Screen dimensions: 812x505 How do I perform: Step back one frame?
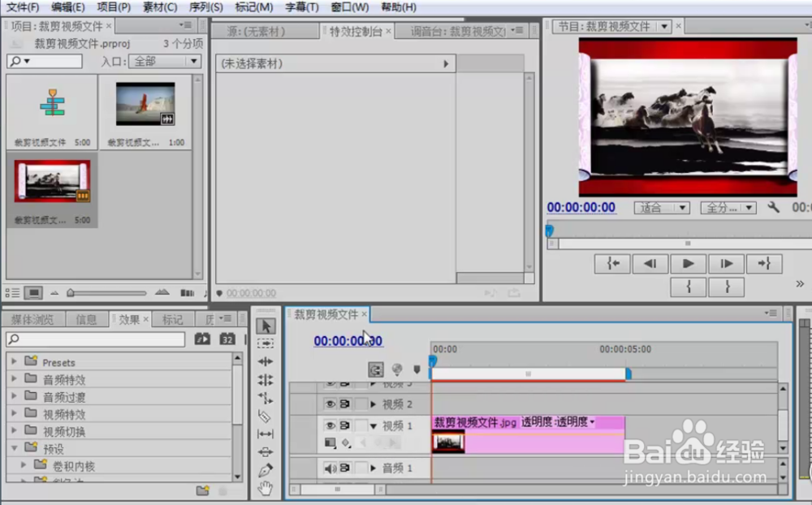pyautogui.click(x=650, y=264)
